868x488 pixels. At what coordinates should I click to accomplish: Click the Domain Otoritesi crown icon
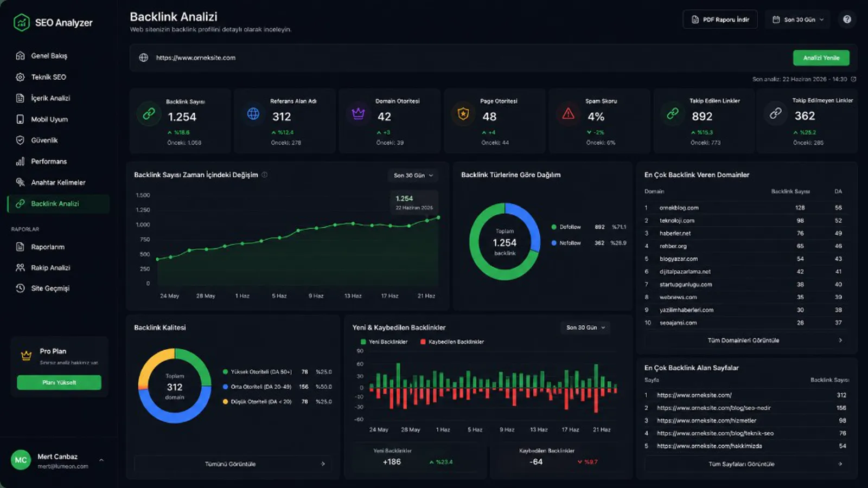(x=358, y=114)
